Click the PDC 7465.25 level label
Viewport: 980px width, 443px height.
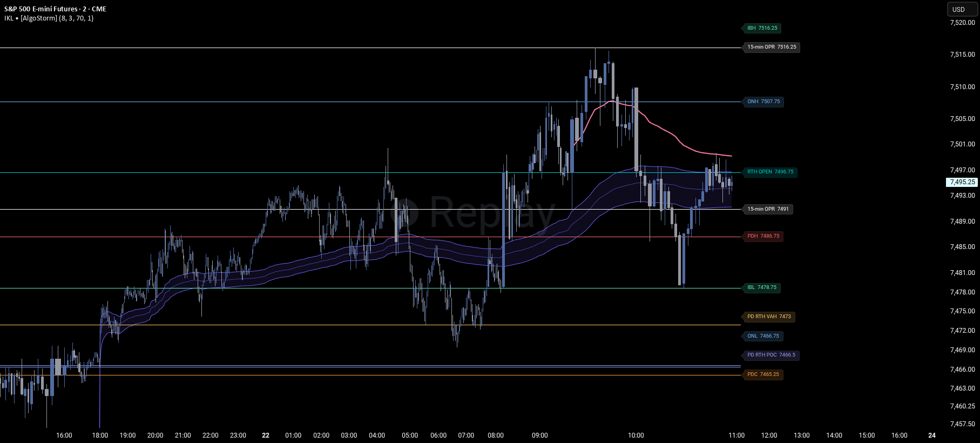763,374
